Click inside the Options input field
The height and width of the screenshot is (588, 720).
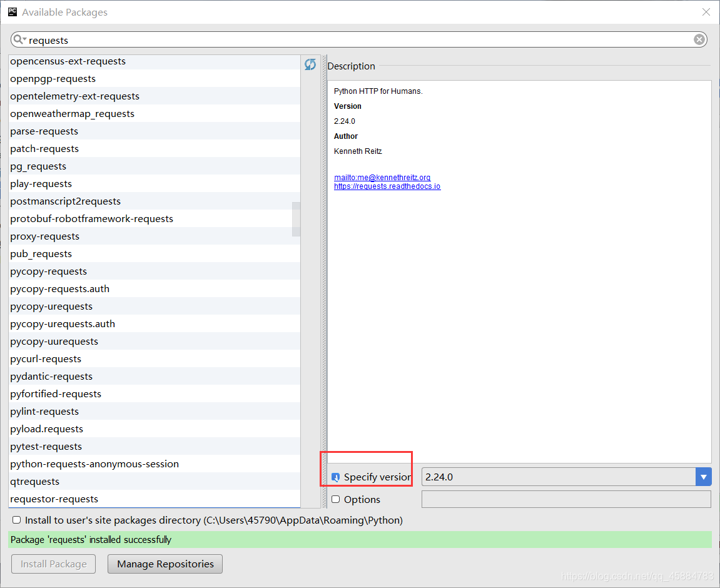(566, 499)
